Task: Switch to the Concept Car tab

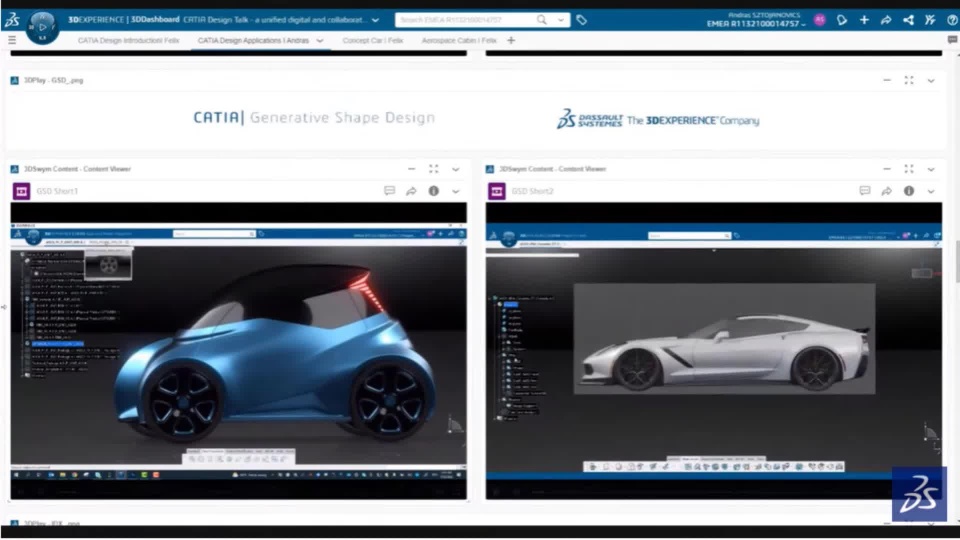Action: [x=372, y=40]
